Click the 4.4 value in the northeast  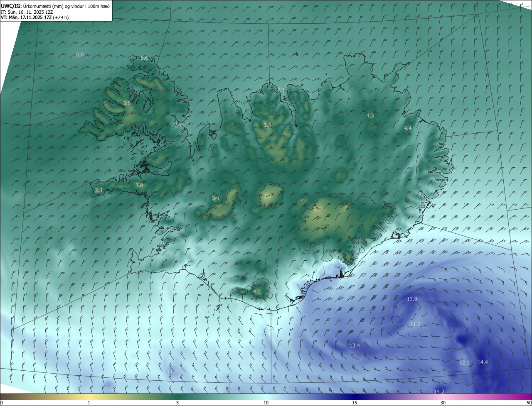tap(408, 128)
